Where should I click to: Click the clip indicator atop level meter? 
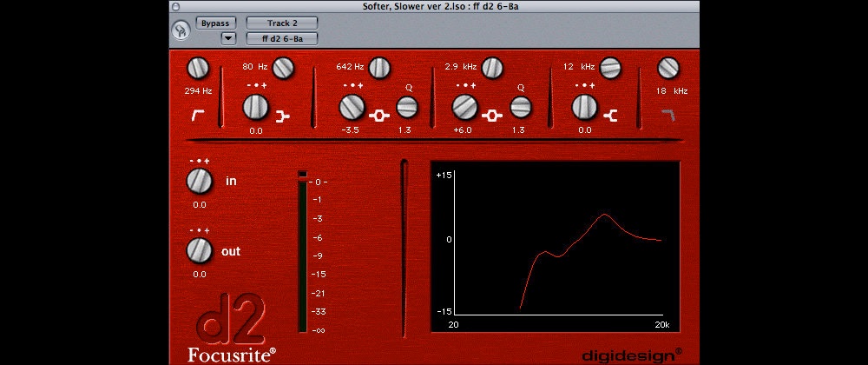point(302,175)
